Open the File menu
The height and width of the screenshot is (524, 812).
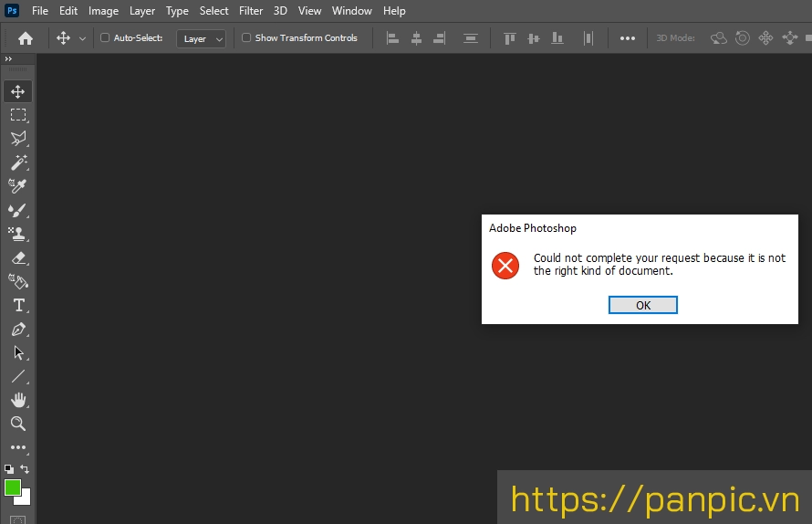pyautogui.click(x=40, y=11)
